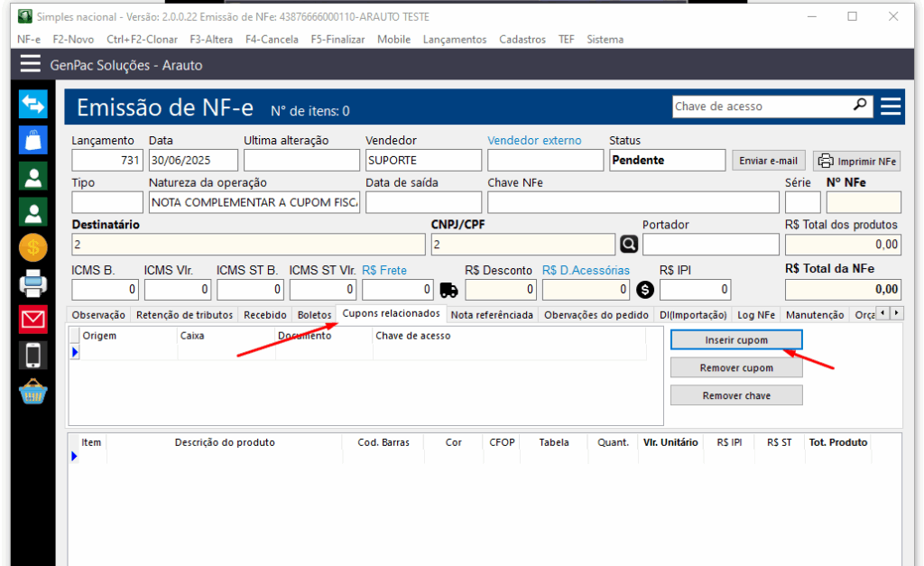Open the mobile phone sidebar icon

(33, 355)
